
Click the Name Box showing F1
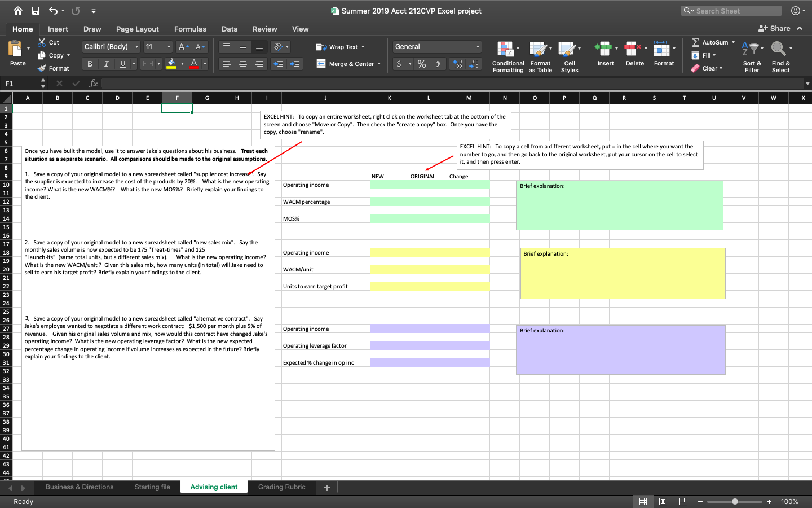pos(21,84)
